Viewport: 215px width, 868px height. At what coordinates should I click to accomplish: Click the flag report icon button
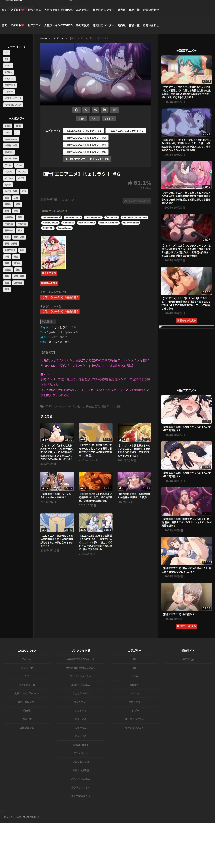pos(105,109)
